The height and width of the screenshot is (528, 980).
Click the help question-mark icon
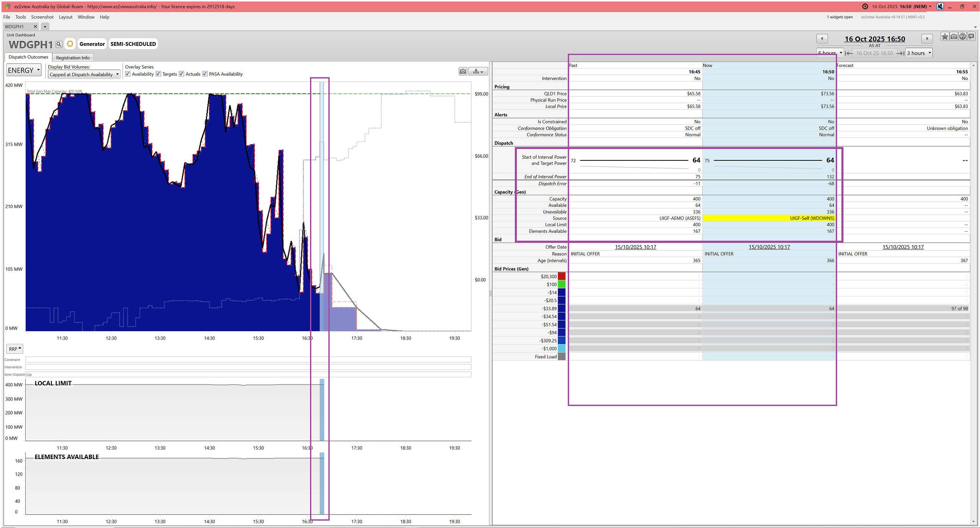pos(962,37)
